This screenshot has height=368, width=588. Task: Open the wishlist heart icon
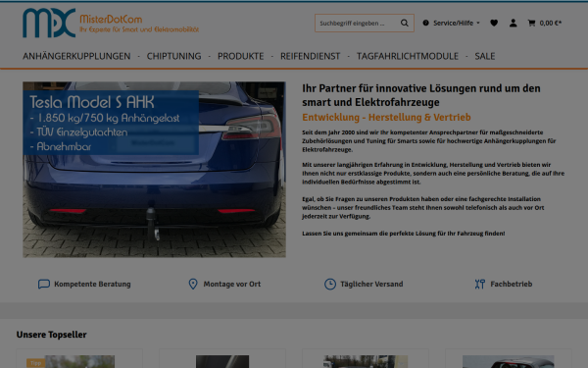[x=494, y=23]
